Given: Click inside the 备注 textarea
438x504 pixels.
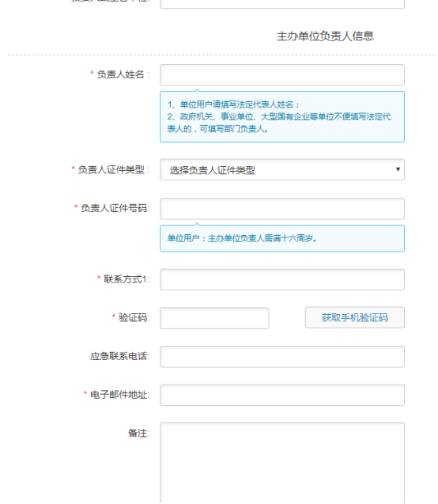Looking at the screenshot, I should (282, 463).
